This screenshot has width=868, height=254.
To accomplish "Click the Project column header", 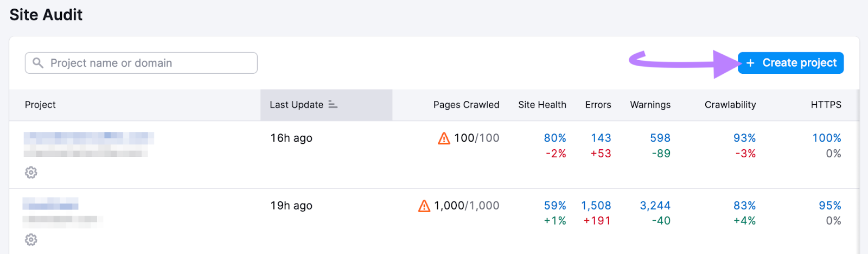I will point(40,105).
